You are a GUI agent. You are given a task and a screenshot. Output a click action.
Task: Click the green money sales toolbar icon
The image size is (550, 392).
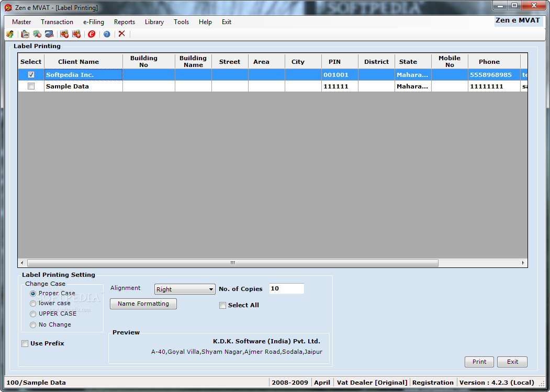pos(37,34)
